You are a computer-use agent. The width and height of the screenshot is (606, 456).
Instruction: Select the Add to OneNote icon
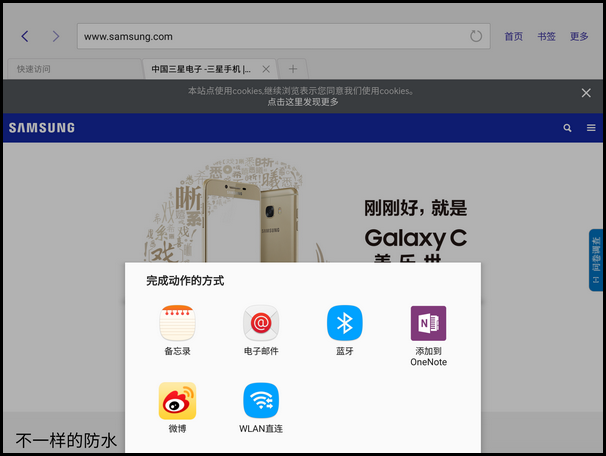pos(428,323)
